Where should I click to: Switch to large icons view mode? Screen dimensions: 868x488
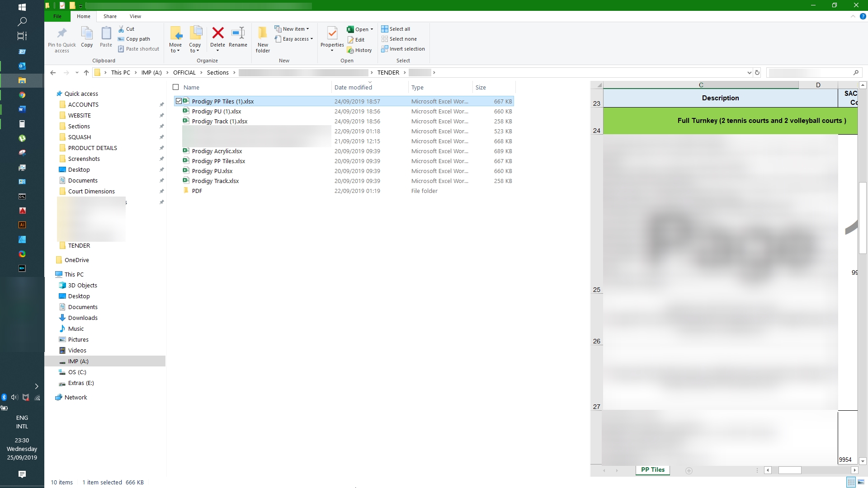click(861, 482)
